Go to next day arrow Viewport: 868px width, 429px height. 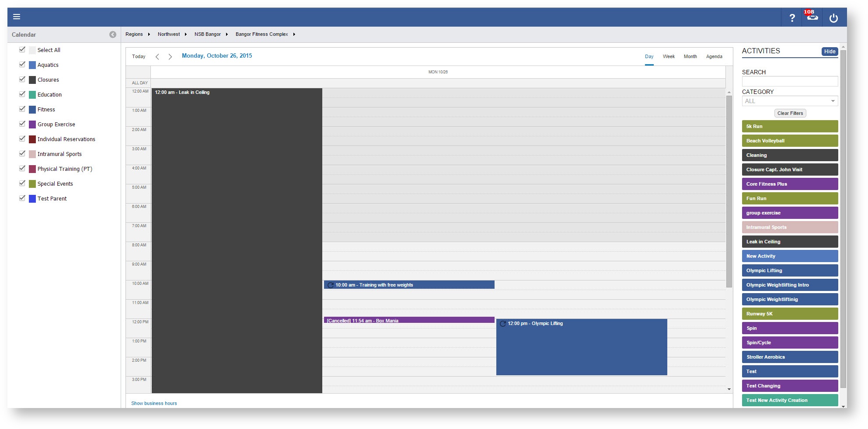pyautogui.click(x=170, y=57)
